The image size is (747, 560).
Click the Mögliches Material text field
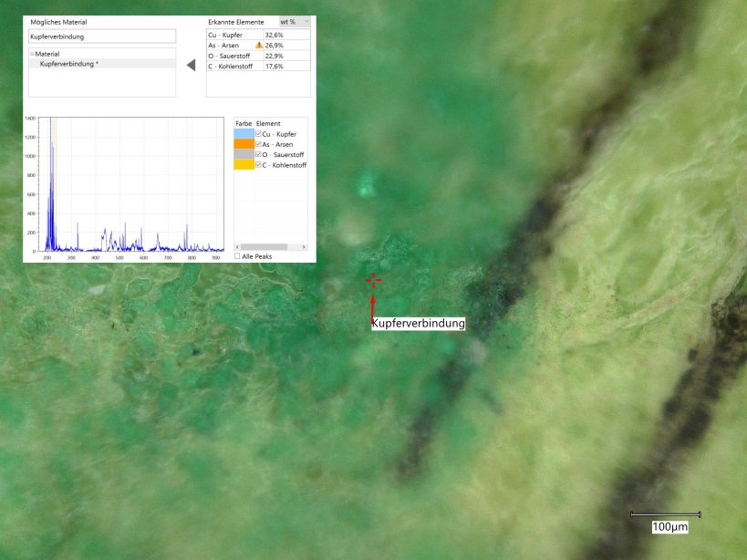pyautogui.click(x=101, y=36)
